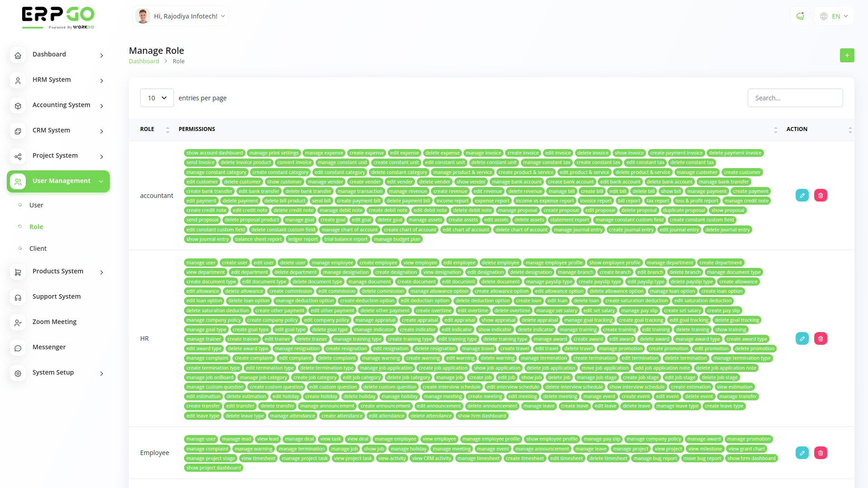Click the Zoom Meeting sidebar icon
Image resolution: width=868 pixels, height=488 pixels.
[x=18, y=322]
